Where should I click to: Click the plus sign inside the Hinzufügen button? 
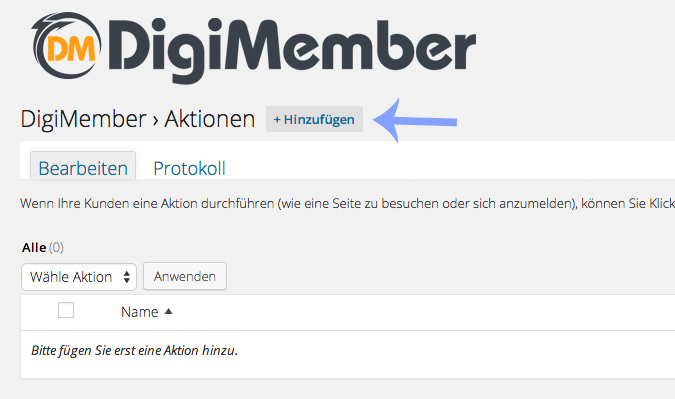point(277,120)
